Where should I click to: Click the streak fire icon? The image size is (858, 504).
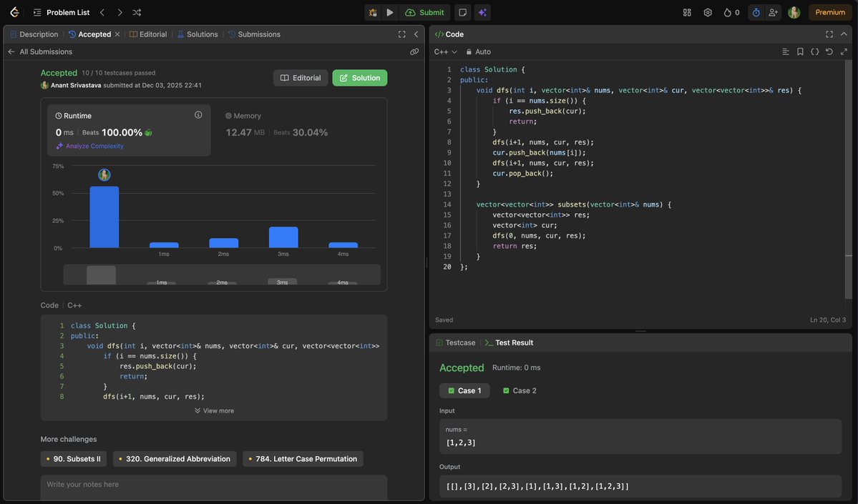pos(731,12)
